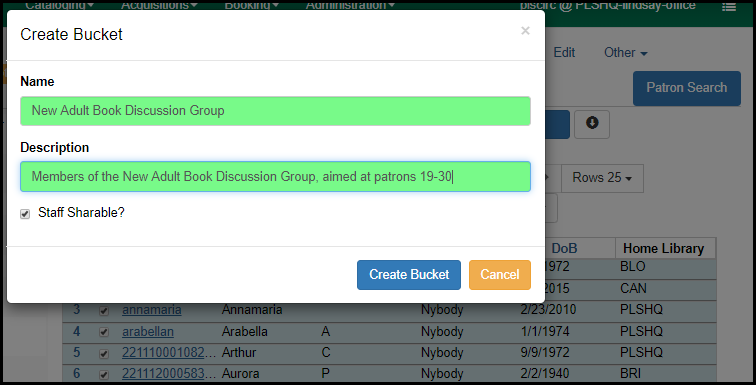Sort by the DoB column header
Viewport: 756px width, 385px height.
[x=564, y=249]
